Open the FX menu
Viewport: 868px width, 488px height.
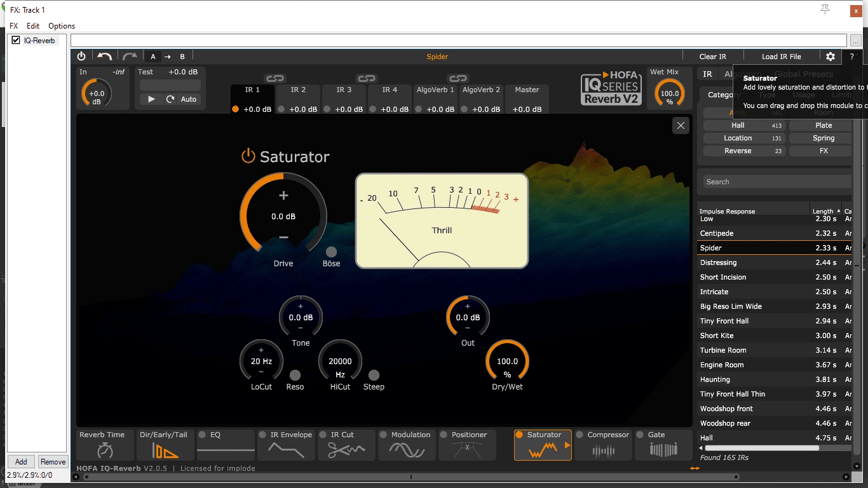pyautogui.click(x=14, y=26)
